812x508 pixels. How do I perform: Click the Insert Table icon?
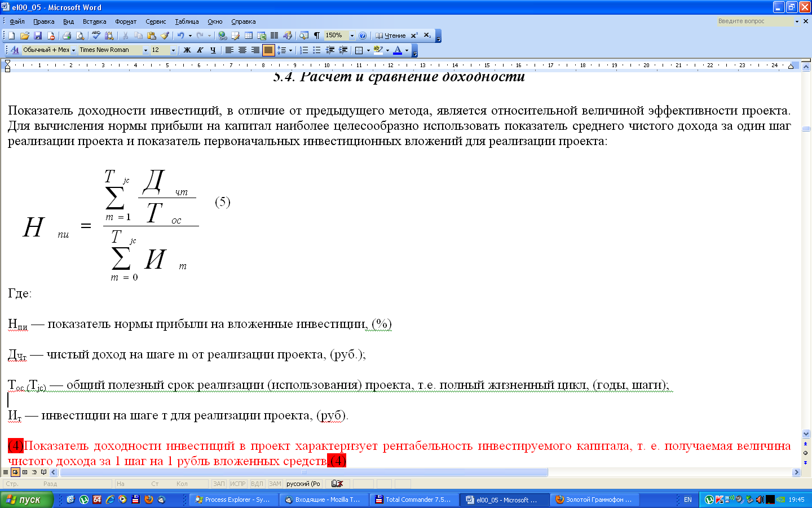(x=248, y=36)
